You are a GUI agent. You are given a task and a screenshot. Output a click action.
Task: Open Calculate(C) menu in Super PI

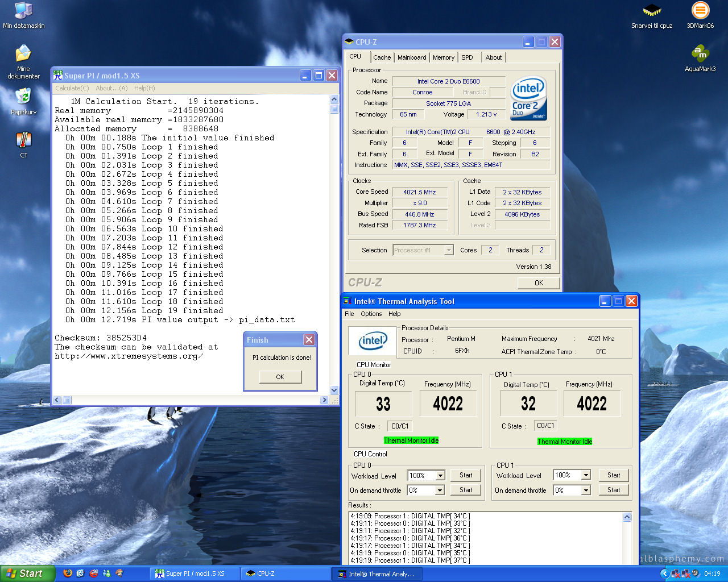pyautogui.click(x=72, y=88)
